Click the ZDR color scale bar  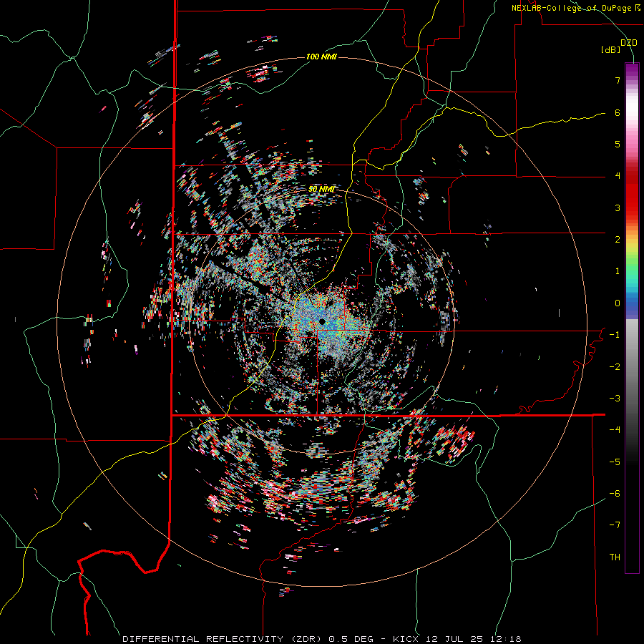pos(632,318)
